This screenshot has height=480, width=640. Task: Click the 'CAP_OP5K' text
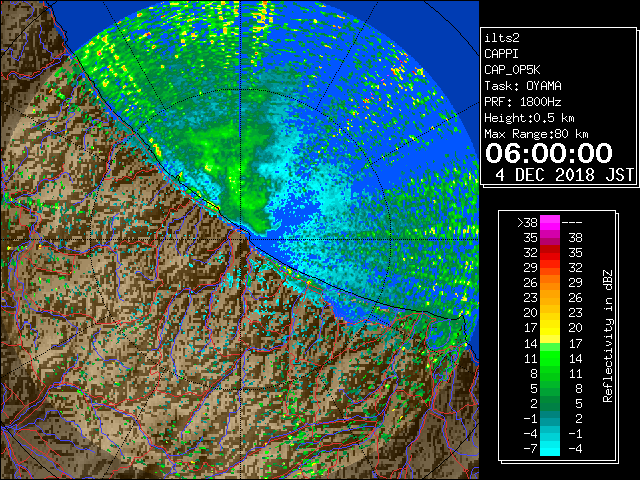click(x=512, y=70)
